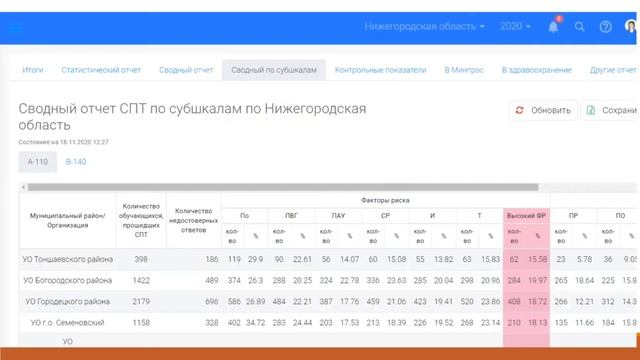Viewport: 640px width, 360px height.
Task: Click the Сводный отчет СПТ по субшкалам heading
Action: [x=192, y=116]
